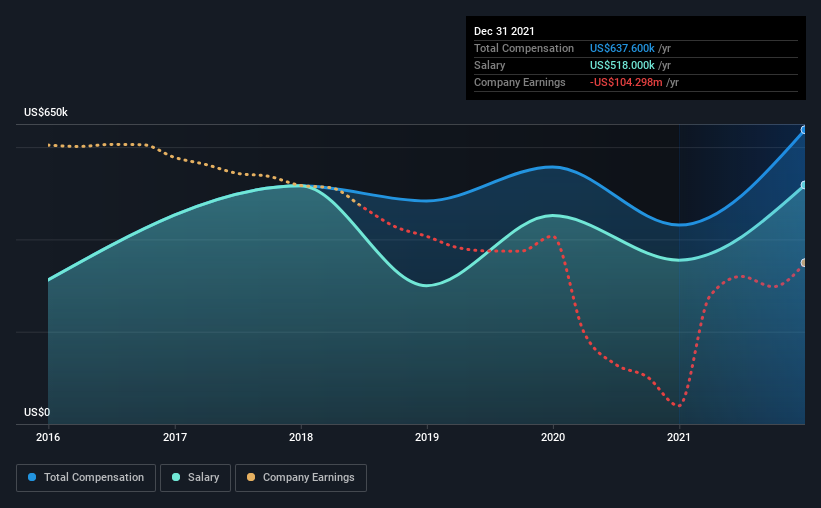This screenshot has width=821, height=508.
Task: Click the 2019 x-axis label
Action: tap(427, 437)
